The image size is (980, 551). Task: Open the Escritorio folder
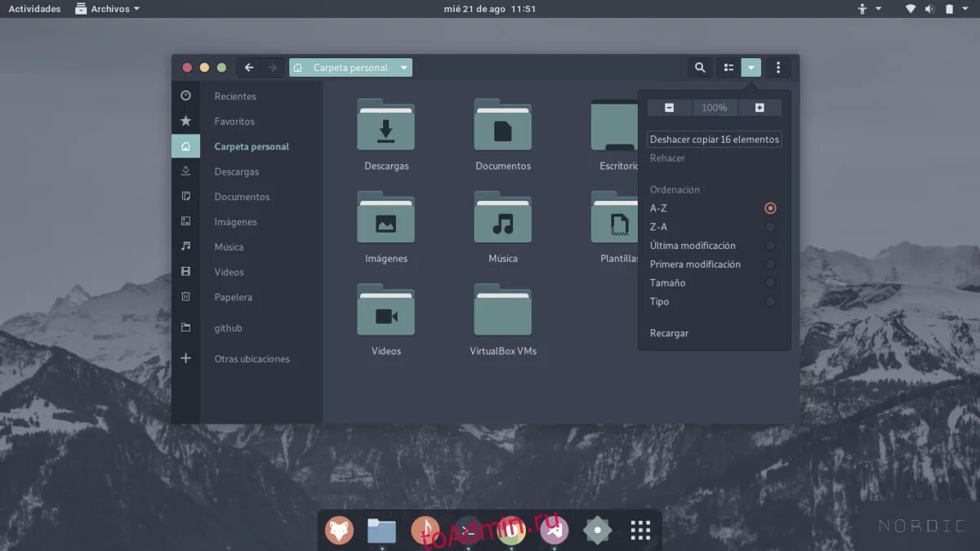pyautogui.click(x=614, y=125)
